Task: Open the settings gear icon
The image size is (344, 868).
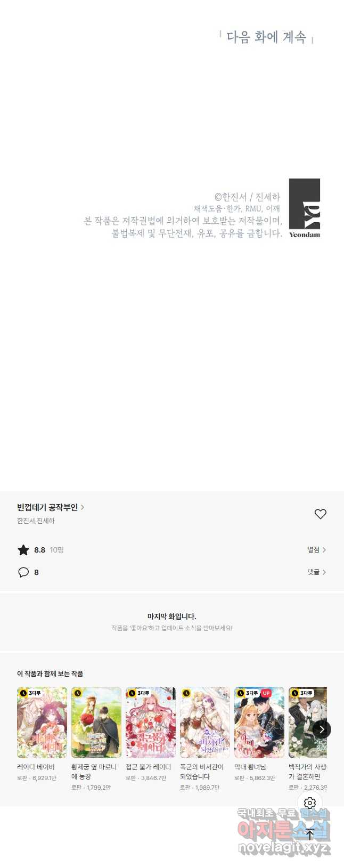Action: pyautogui.click(x=310, y=803)
